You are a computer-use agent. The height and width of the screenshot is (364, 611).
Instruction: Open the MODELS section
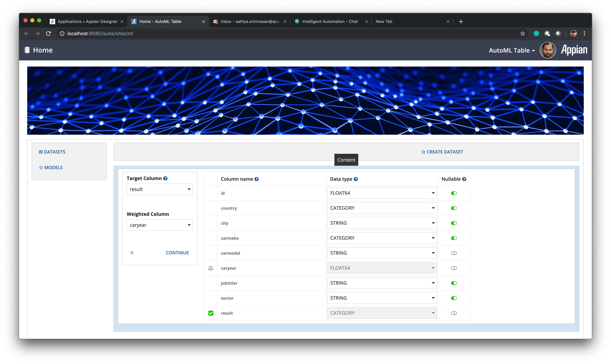click(51, 167)
